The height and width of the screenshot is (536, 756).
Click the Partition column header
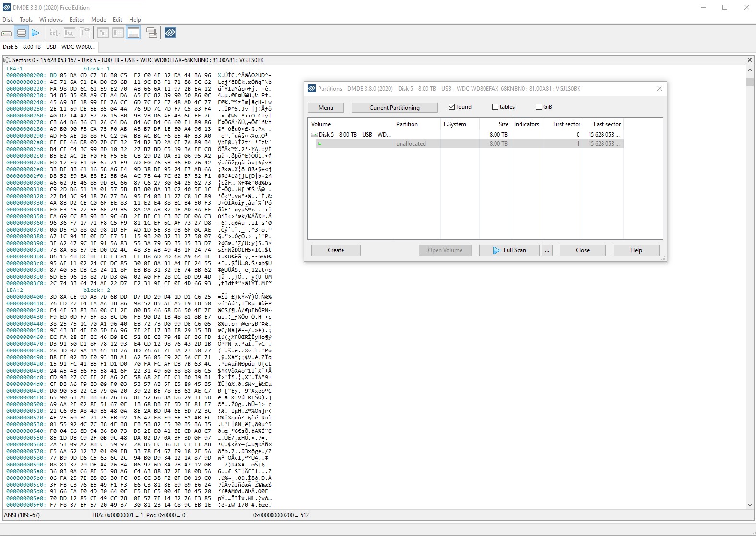(416, 124)
